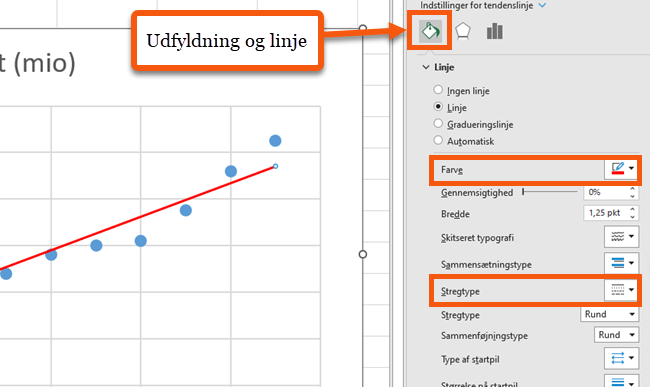650x387 pixels.
Task: Open the Indstillinger for tendenslinje dropdown arrow
Action: (x=542, y=5)
